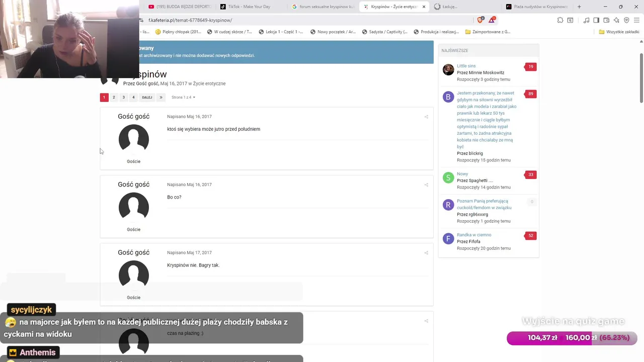Open Minnie Moskowitz avatar beside Little sins

(x=448, y=69)
